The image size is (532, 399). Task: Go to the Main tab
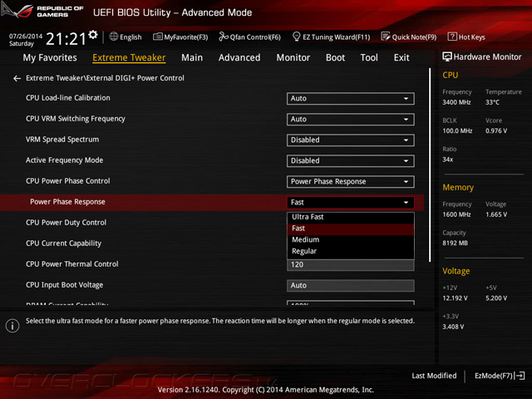coord(192,57)
